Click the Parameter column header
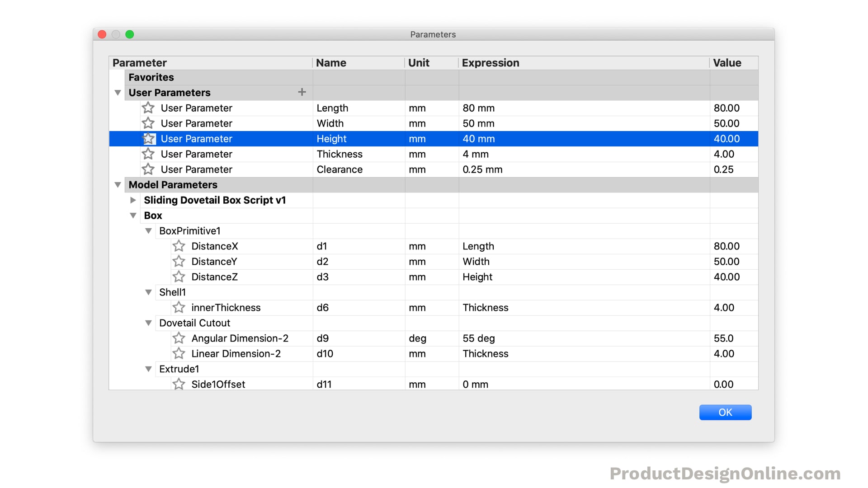Viewport: 868px width, 488px height. (x=211, y=63)
